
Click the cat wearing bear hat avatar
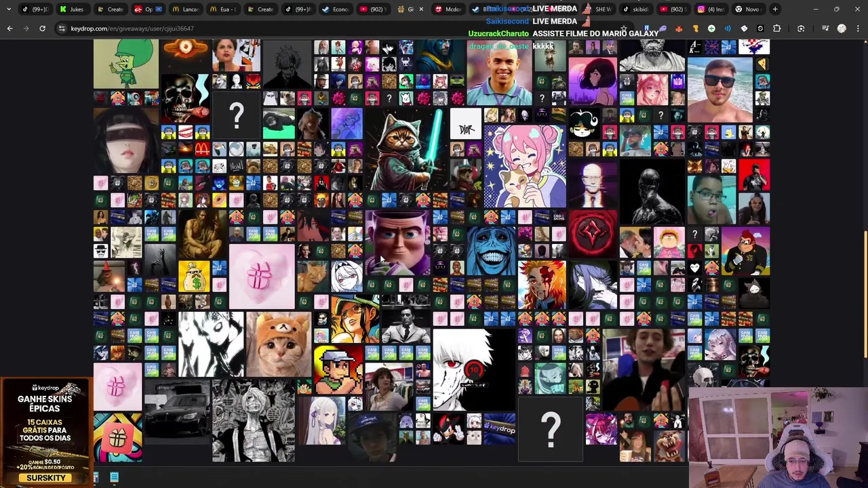(279, 344)
